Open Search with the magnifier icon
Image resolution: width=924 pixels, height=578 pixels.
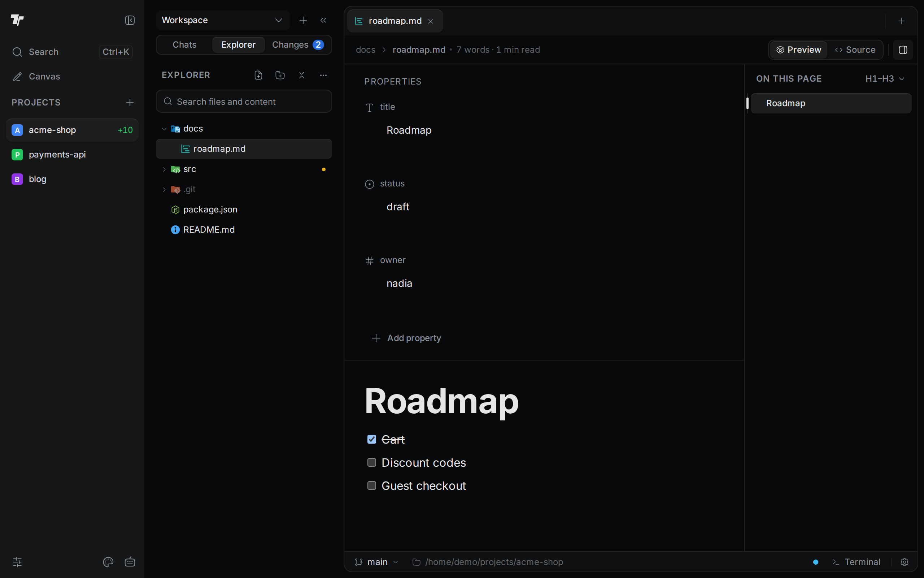(72, 52)
